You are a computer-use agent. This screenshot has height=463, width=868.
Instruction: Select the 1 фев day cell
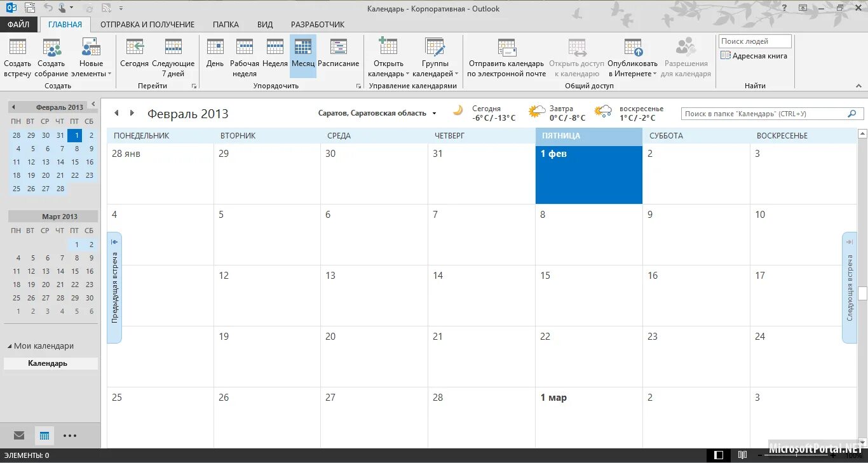589,175
